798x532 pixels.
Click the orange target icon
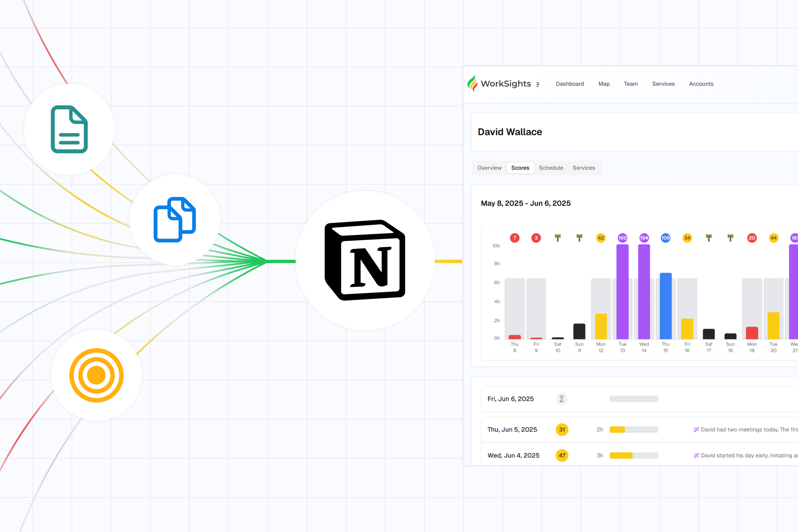[x=96, y=375]
